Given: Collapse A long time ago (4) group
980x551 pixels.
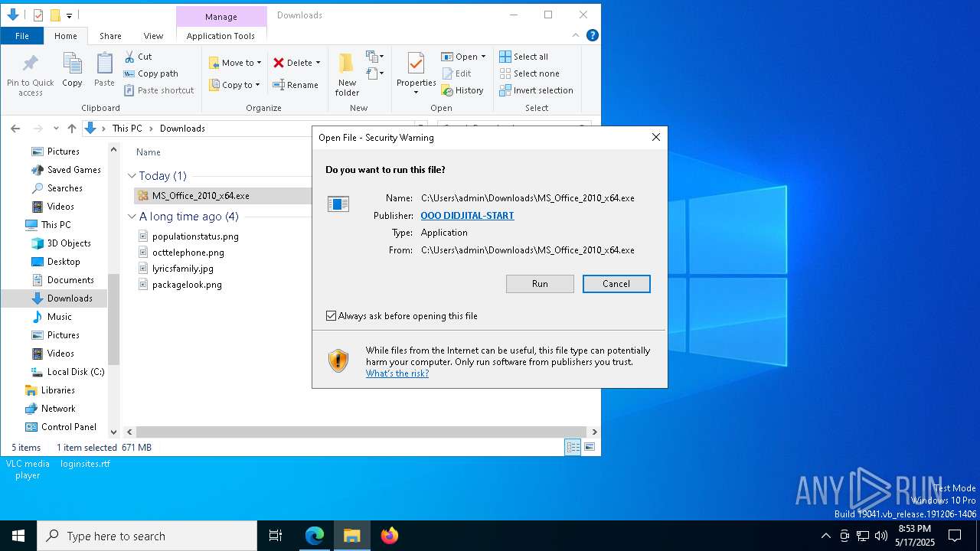Looking at the screenshot, I should [x=132, y=217].
